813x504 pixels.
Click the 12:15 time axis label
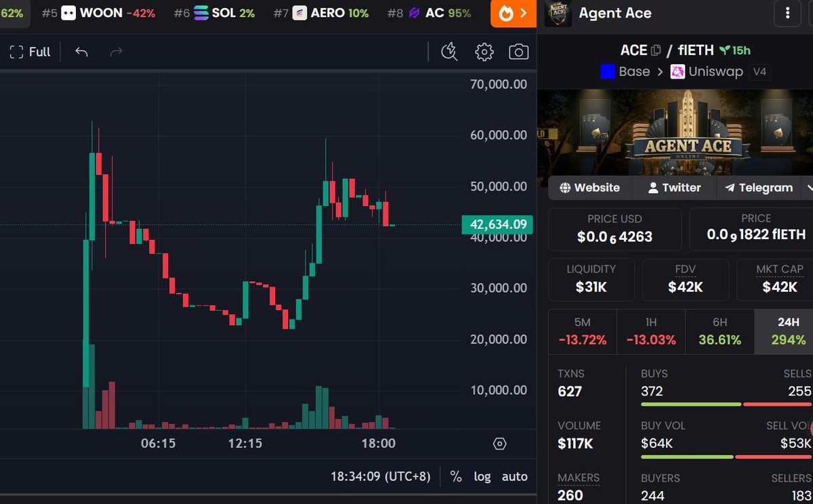coord(245,444)
